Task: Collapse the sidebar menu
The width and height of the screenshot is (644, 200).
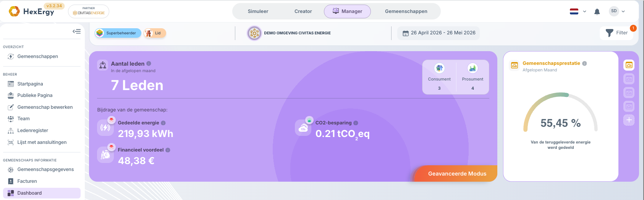Action: coord(77,31)
